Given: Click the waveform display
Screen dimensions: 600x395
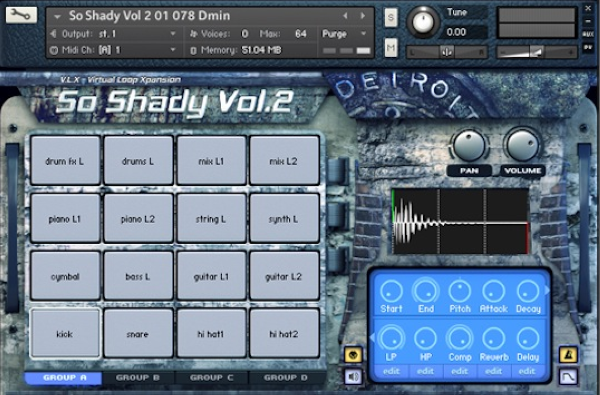Looking at the screenshot, I should coord(461,222).
